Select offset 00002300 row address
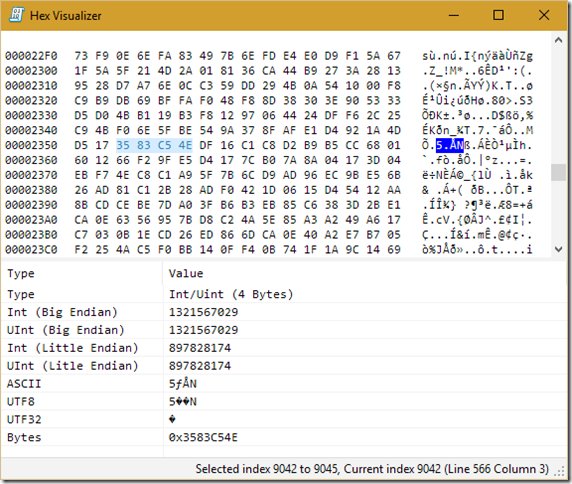 point(31,70)
